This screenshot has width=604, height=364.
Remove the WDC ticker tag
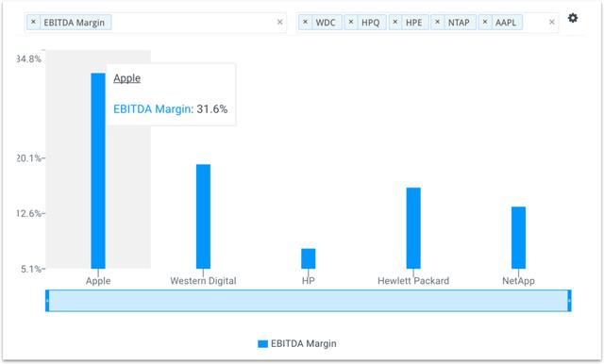click(305, 22)
